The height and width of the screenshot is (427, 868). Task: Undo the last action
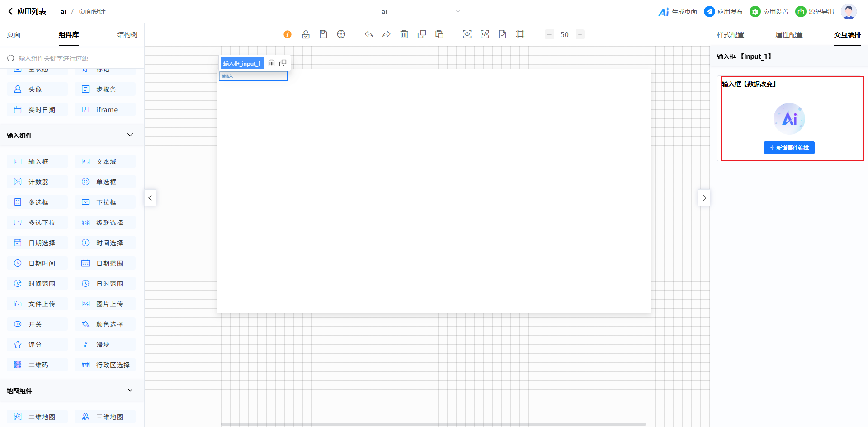point(369,34)
